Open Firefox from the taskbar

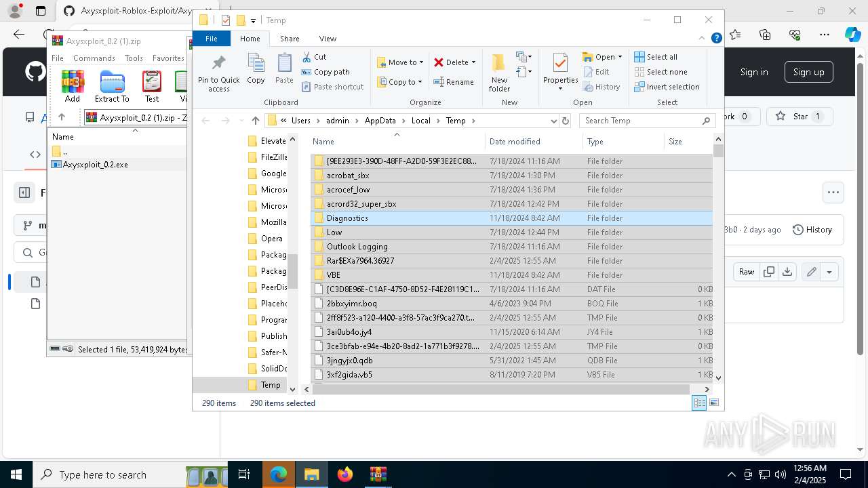345,474
